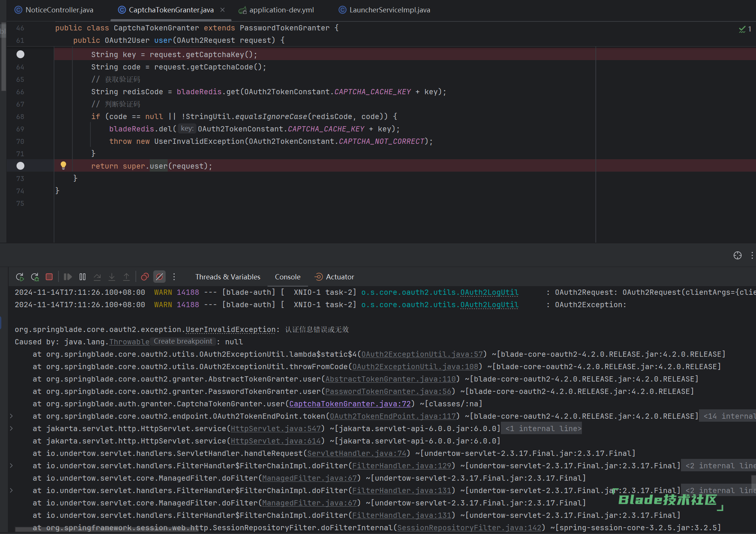Toggle Mute Breakpoints

159,277
